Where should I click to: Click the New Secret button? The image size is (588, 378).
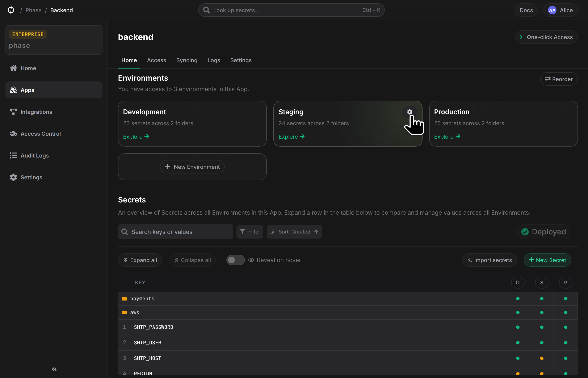tap(547, 260)
